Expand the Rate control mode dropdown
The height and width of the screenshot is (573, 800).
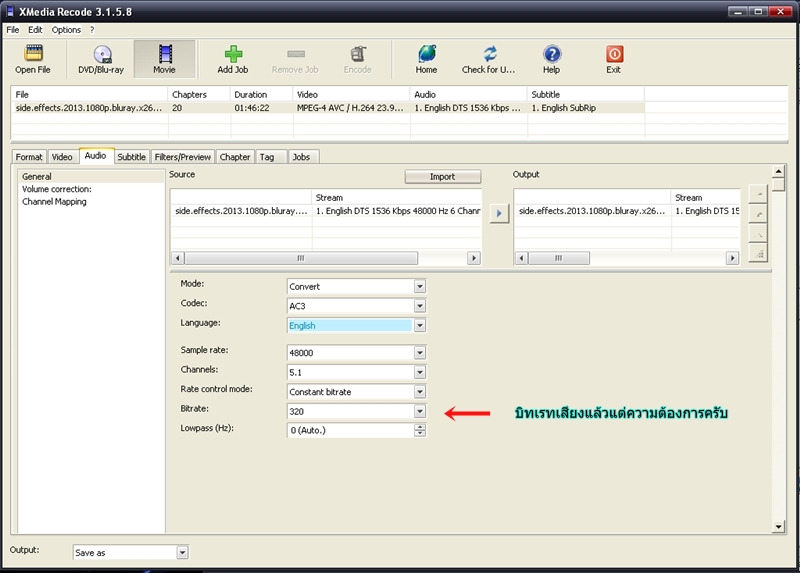pos(420,392)
